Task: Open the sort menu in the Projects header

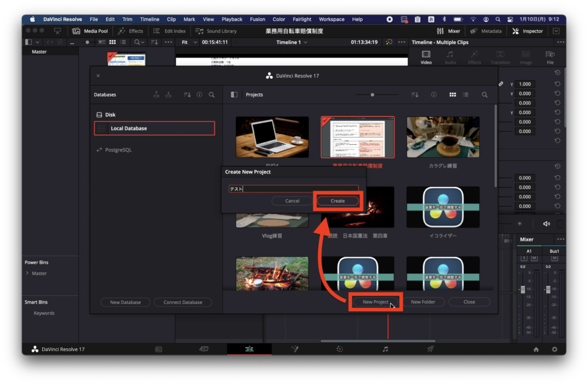Action: click(415, 95)
